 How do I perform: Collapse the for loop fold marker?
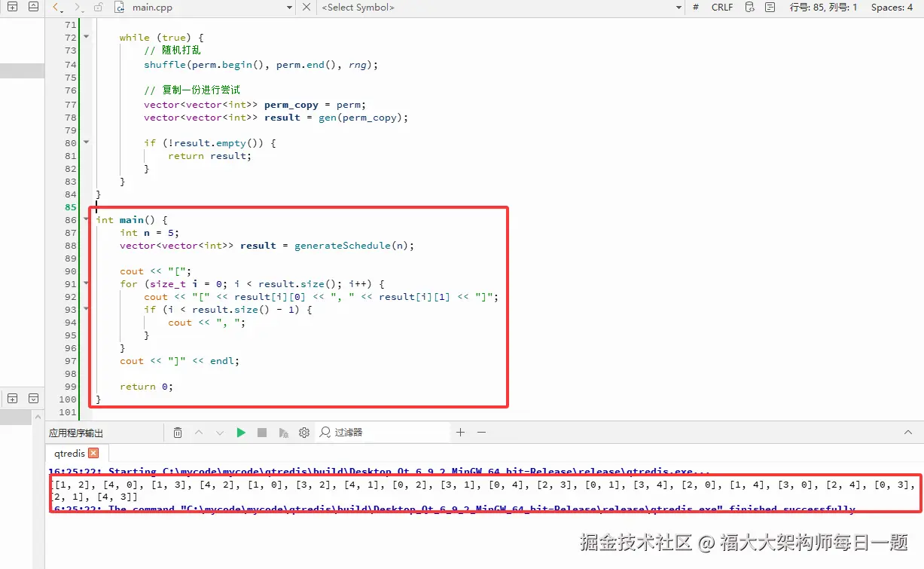pyautogui.click(x=86, y=283)
